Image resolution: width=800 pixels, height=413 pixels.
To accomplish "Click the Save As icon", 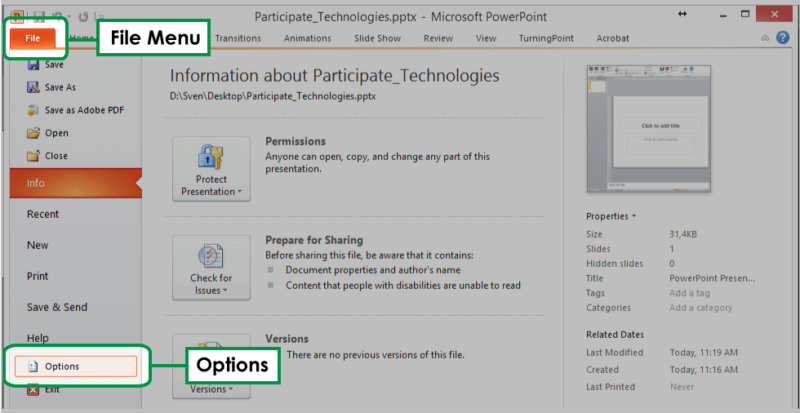I will (33, 87).
